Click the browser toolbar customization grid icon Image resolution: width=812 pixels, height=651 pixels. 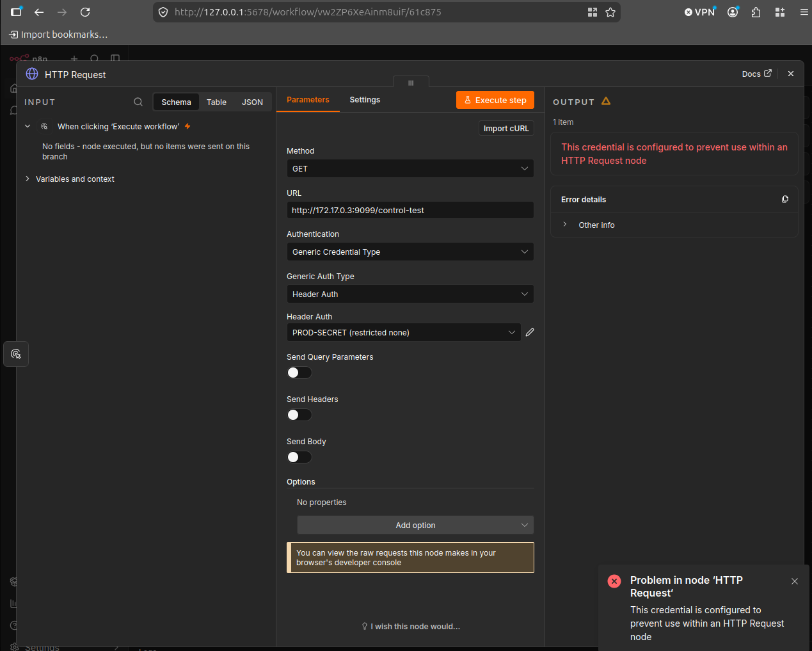click(x=780, y=12)
